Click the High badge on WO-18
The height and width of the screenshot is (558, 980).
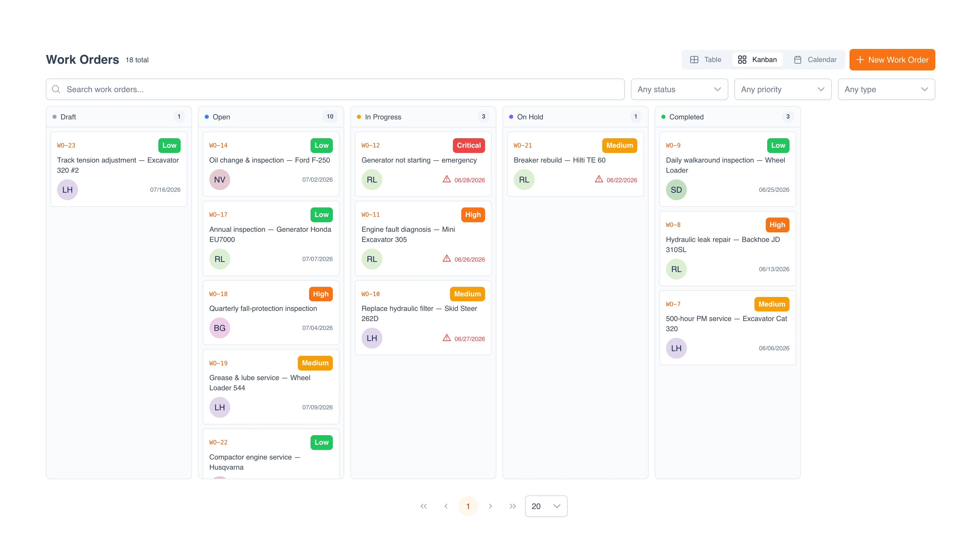321,294
